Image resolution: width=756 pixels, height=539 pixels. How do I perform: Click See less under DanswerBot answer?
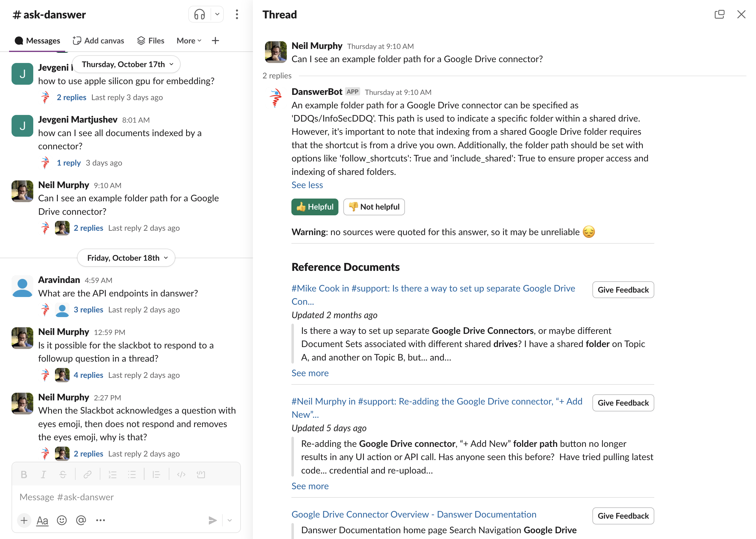[x=307, y=185]
